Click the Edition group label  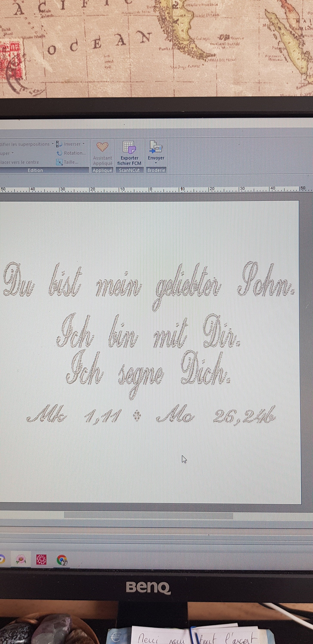point(35,170)
